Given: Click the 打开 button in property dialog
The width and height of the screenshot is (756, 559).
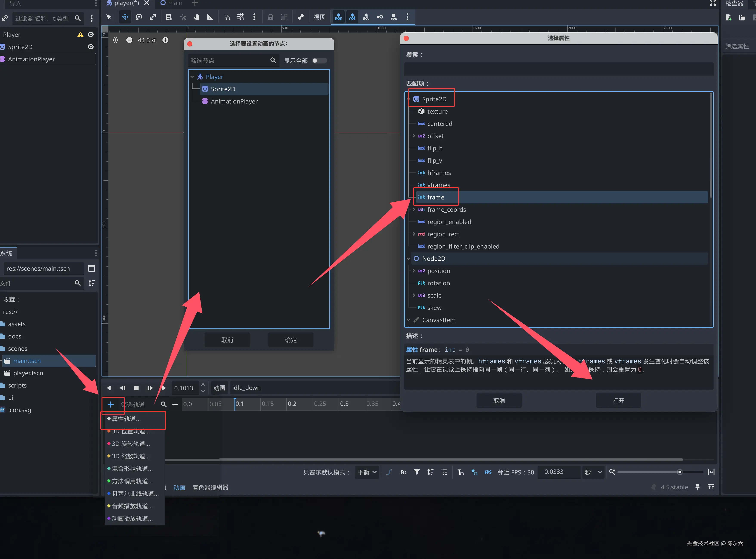Looking at the screenshot, I should [618, 401].
